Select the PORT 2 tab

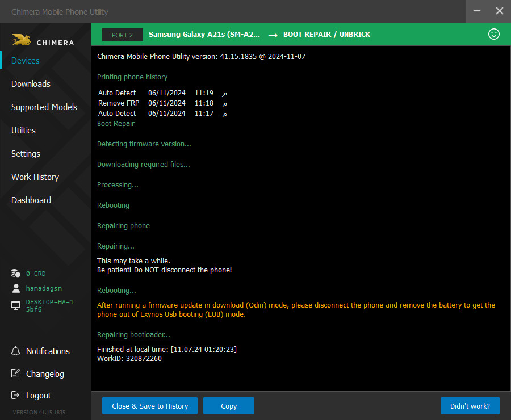pyautogui.click(x=123, y=35)
